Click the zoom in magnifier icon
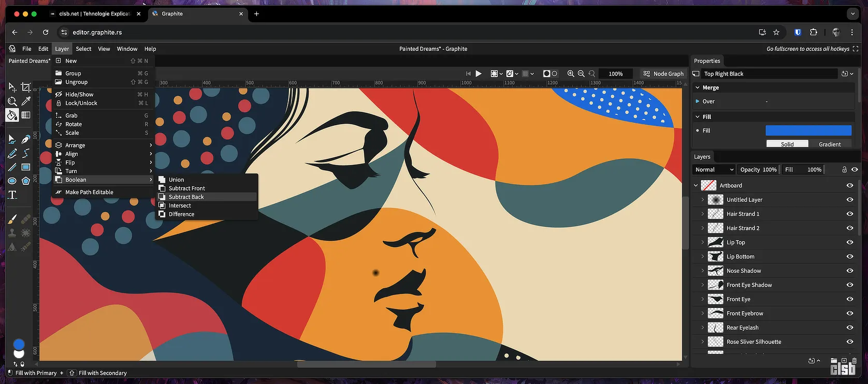 pyautogui.click(x=571, y=73)
